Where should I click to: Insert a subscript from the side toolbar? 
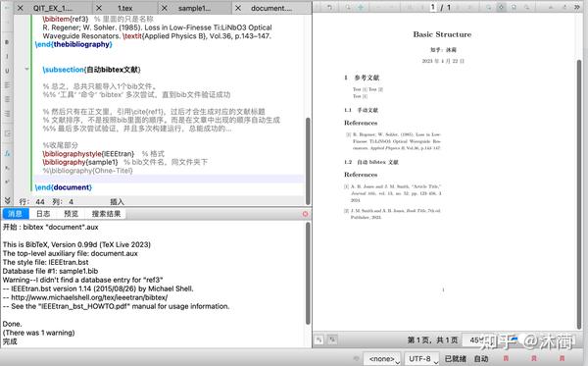click(7, 168)
